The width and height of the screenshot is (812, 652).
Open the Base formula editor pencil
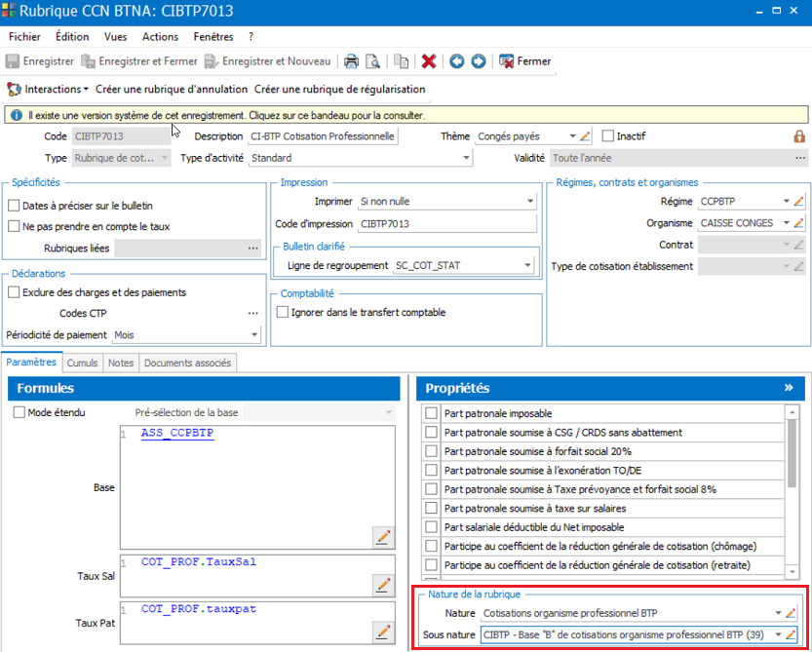pos(383,537)
